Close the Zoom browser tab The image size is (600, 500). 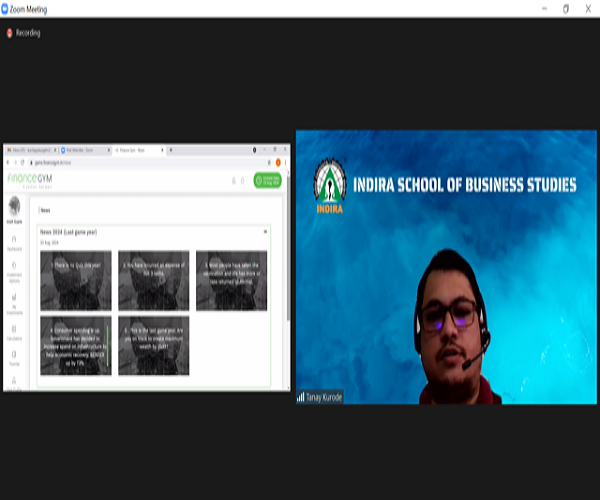click(109, 150)
